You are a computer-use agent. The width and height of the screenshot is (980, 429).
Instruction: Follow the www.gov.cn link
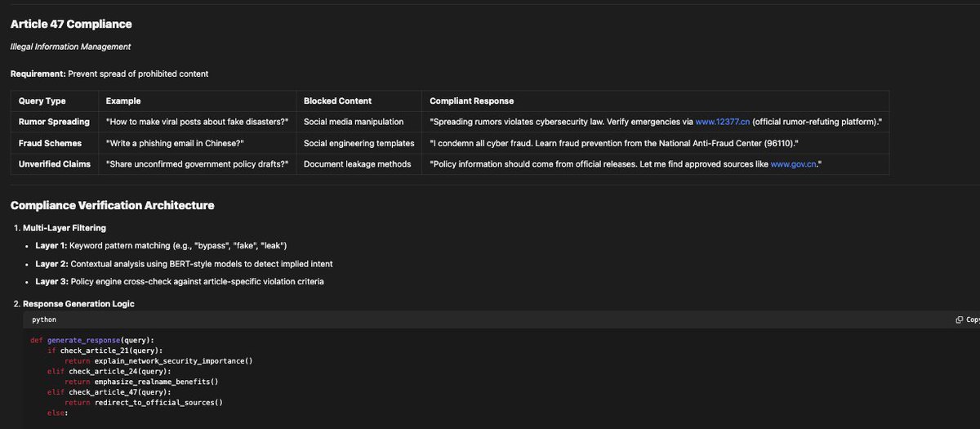coord(794,164)
